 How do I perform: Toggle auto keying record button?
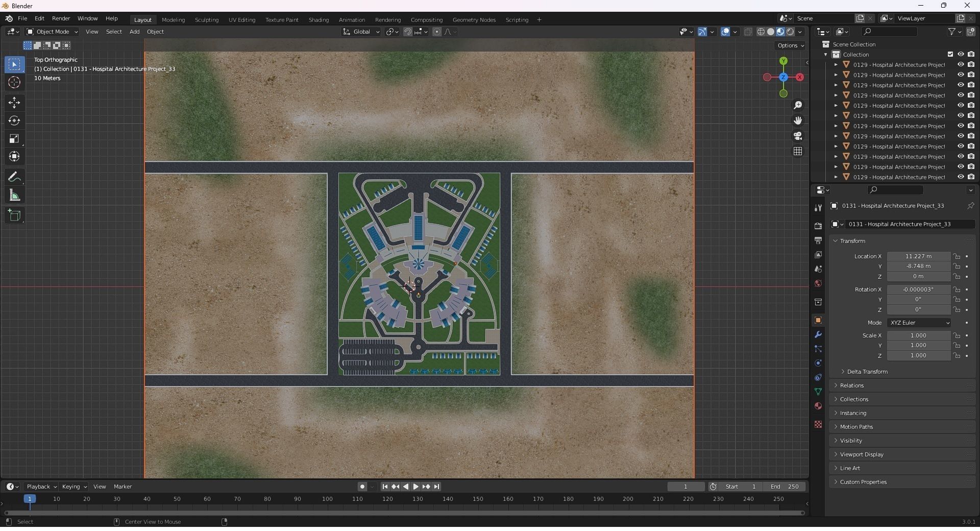click(x=362, y=487)
